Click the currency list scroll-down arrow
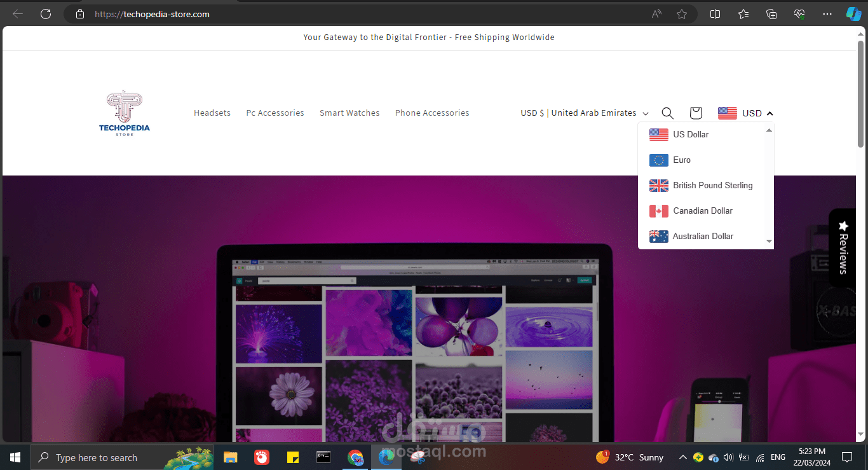868x470 pixels. (x=770, y=242)
